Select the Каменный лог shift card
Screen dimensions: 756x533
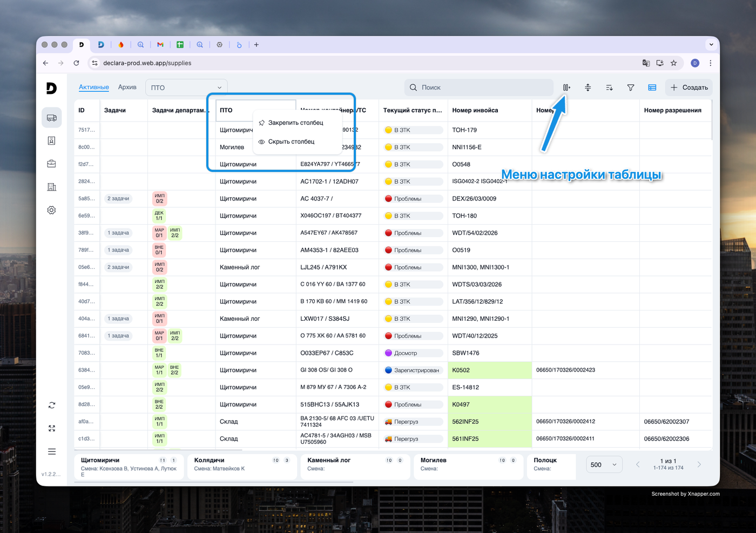tap(356, 467)
